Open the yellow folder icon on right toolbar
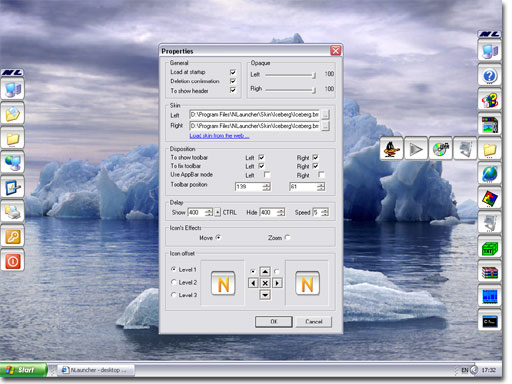The height and width of the screenshot is (384, 512). (489, 149)
